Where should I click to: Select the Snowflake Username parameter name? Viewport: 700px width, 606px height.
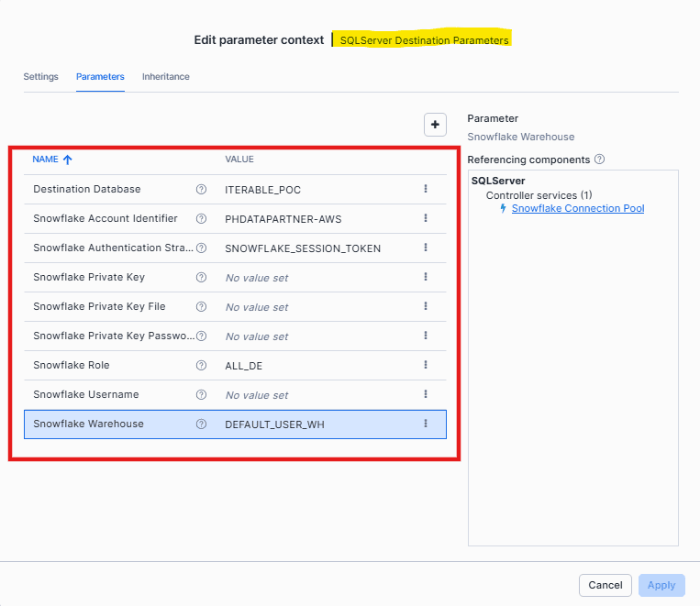tap(85, 394)
